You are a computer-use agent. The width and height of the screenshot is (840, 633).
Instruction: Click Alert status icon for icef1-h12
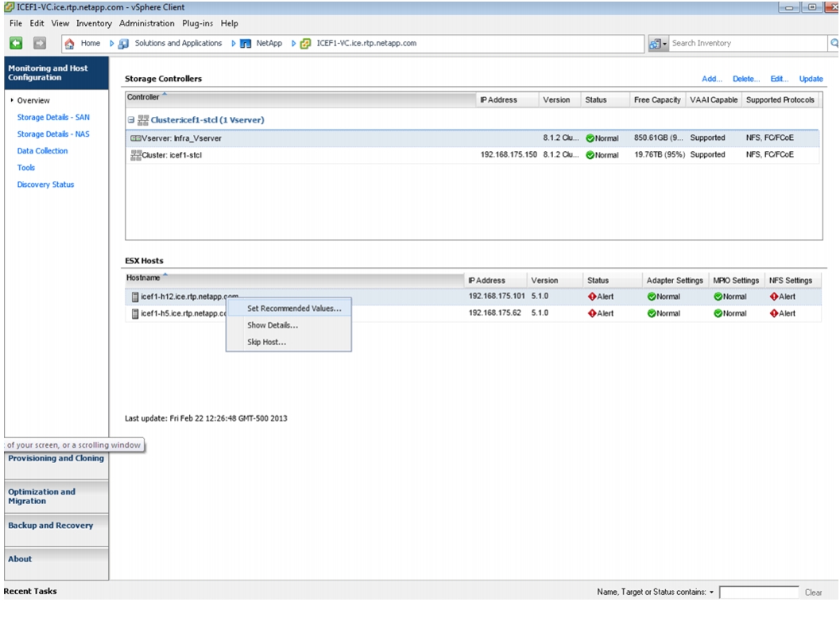click(x=592, y=297)
